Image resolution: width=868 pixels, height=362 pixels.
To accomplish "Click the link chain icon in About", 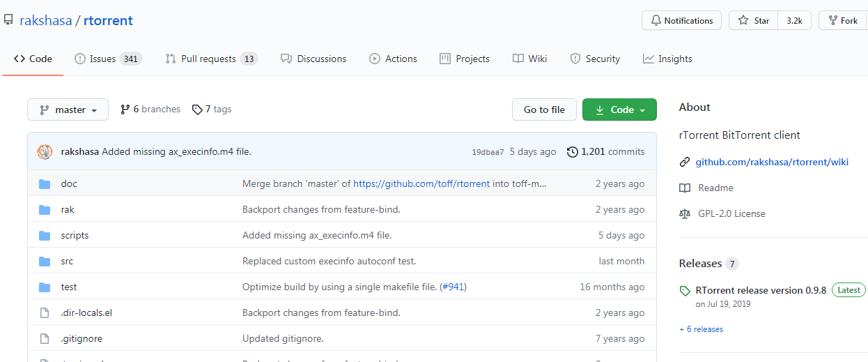I will click(685, 162).
